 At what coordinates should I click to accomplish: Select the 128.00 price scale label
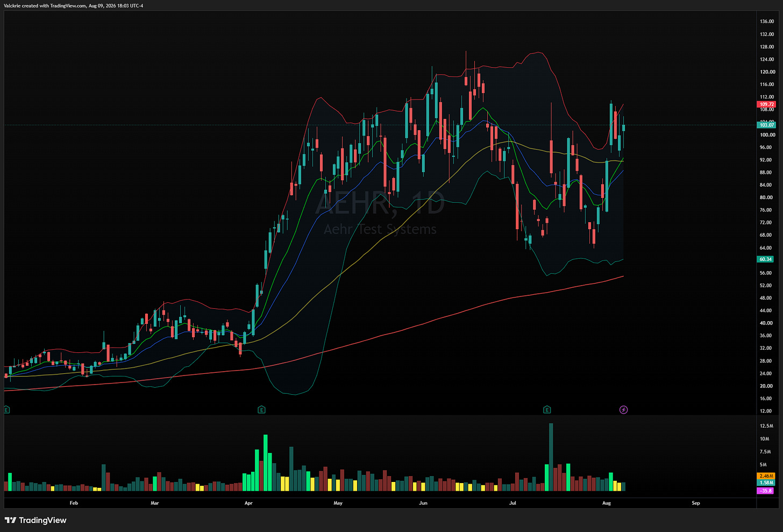pyautogui.click(x=767, y=47)
